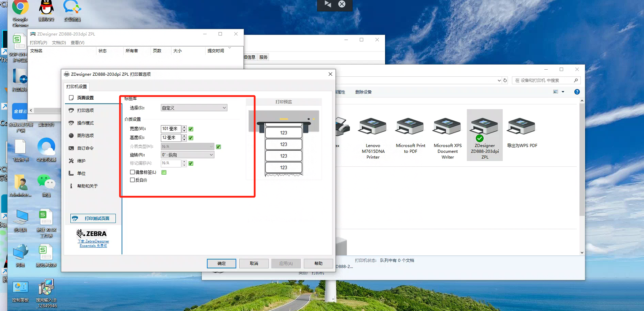Enable the 镜像标签 mirror label checkbox

point(133,172)
